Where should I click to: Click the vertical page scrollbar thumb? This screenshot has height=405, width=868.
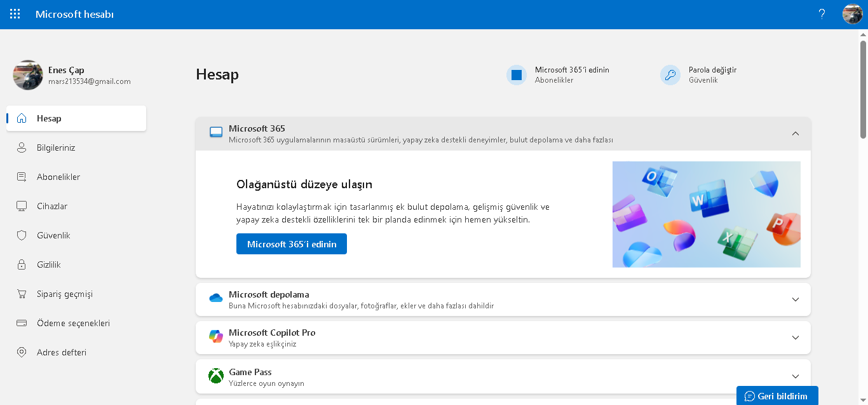(x=864, y=89)
